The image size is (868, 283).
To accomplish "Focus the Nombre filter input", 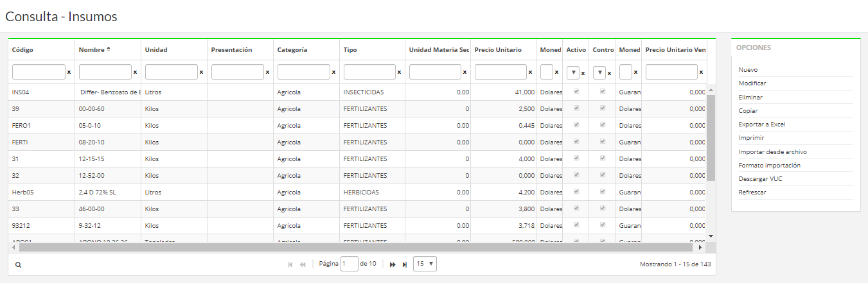I will point(105,72).
